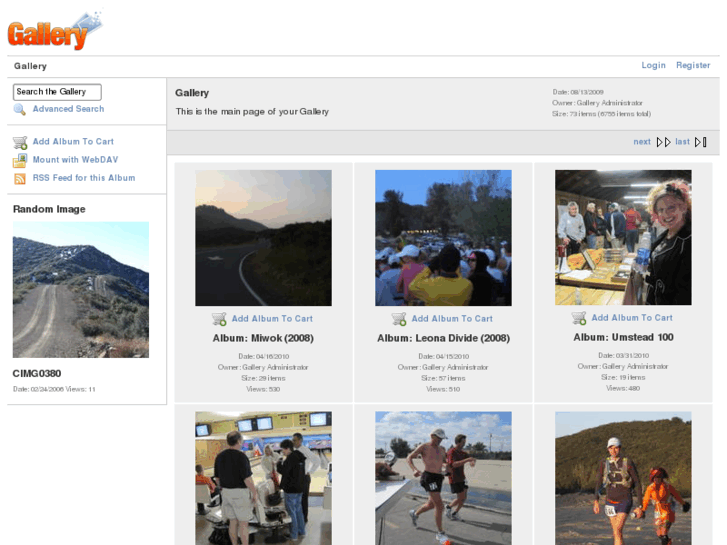Click 'Size: 29 items' under Miwok
Viewport: 727px width, 545px height.
click(x=263, y=378)
